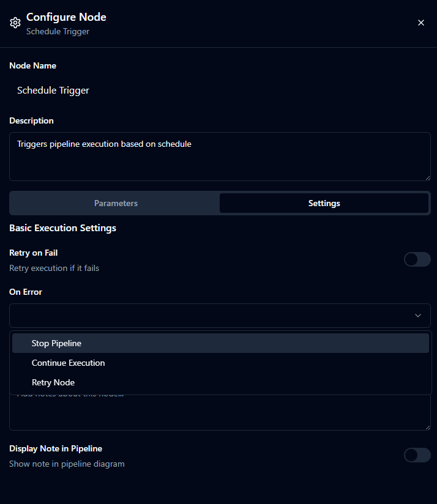The width and height of the screenshot is (437, 504).
Task: Click the Basic Execution Settings heading
Action: (x=62, y=228)
